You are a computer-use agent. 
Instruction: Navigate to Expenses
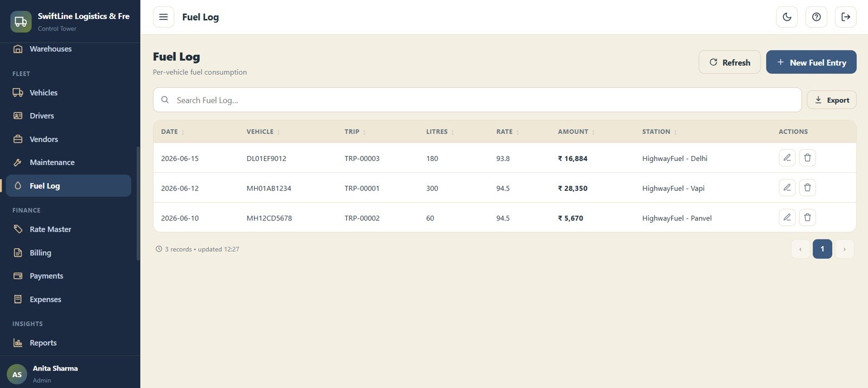pyautogui.click(x=68, y=299)
